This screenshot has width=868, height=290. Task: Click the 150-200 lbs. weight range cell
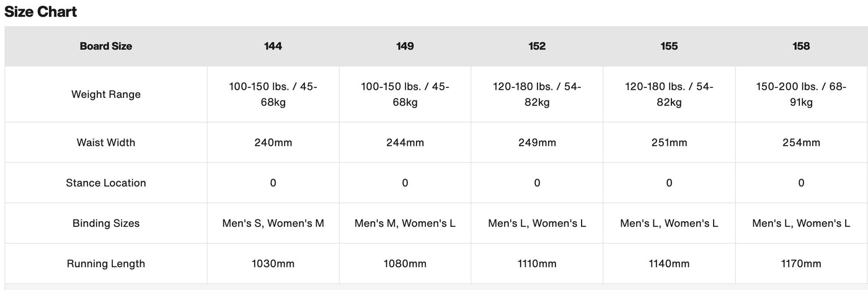801,94
